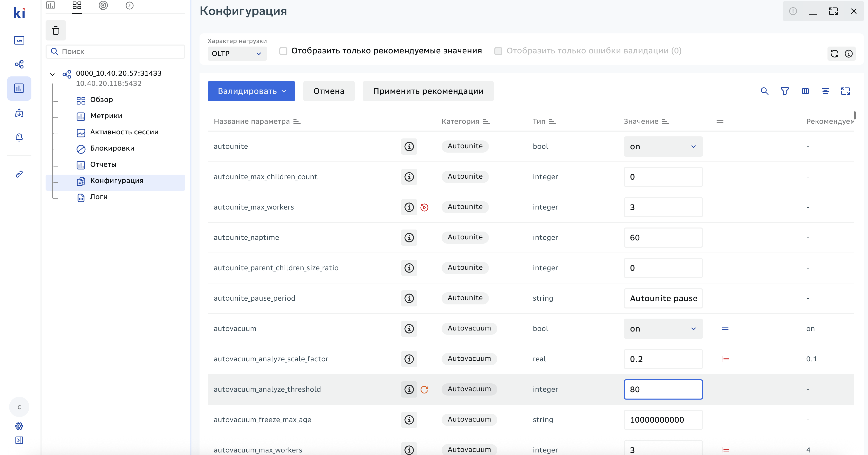The width and height of the screenshot is (868, 455).
Task: Click autounite_max_children_count value field
Action: 663,177
